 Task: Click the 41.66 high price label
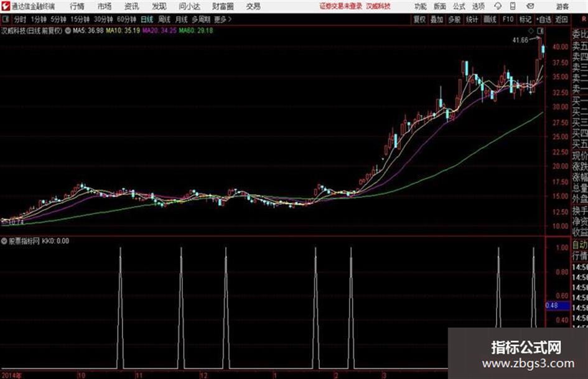point(520,40)
